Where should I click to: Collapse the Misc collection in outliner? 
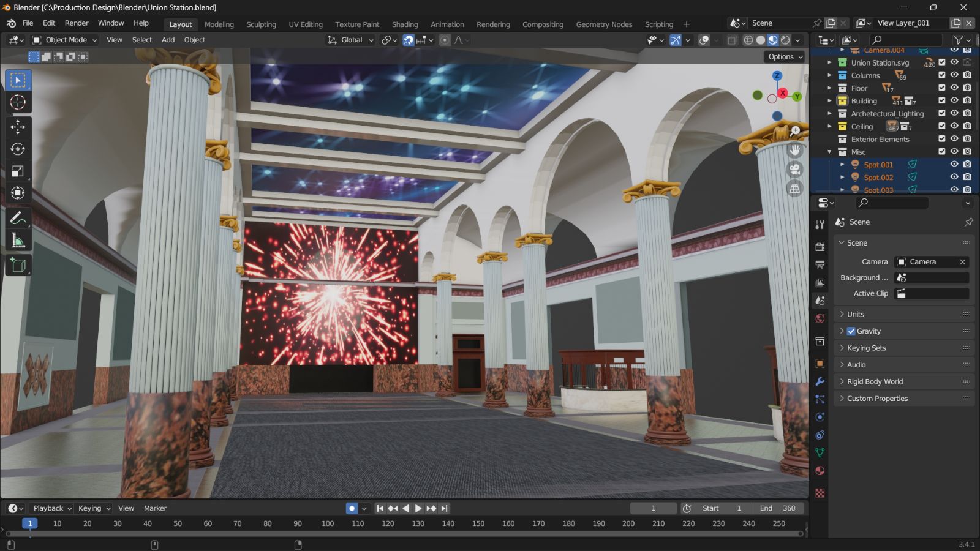tap(829, 152)
